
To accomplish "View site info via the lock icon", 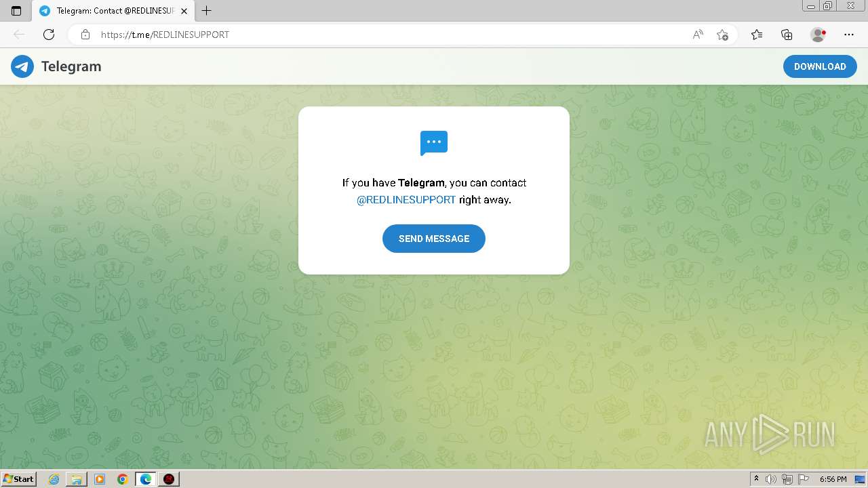I will point(85,35).
